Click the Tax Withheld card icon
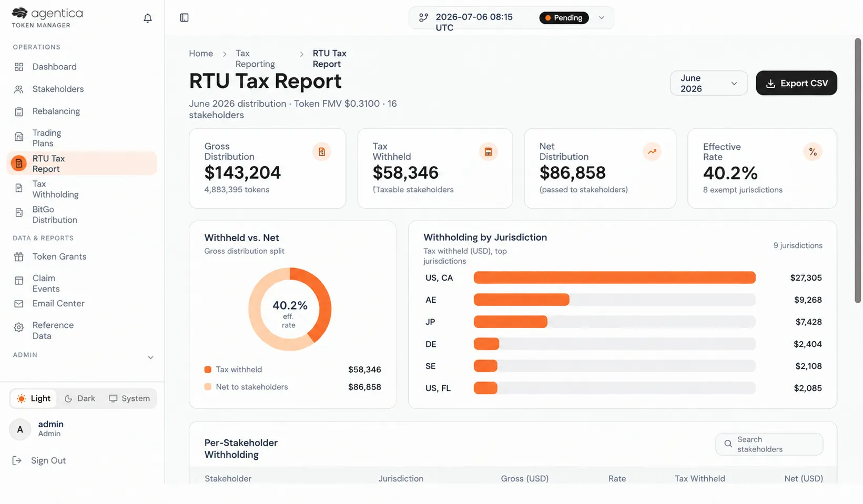This screenshot has width=863, height=504. click(489, 152)
